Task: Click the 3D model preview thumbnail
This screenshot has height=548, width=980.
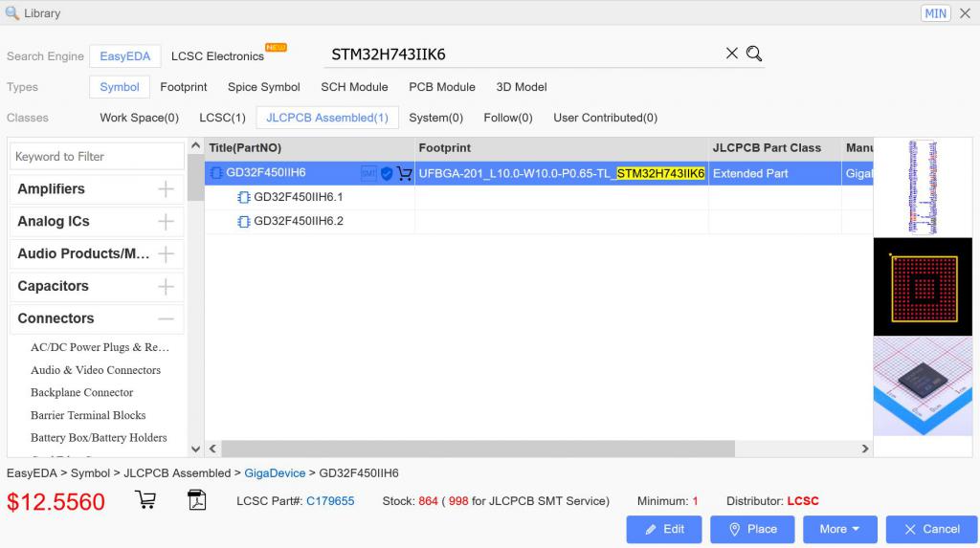Action: [x=922, y=385]
